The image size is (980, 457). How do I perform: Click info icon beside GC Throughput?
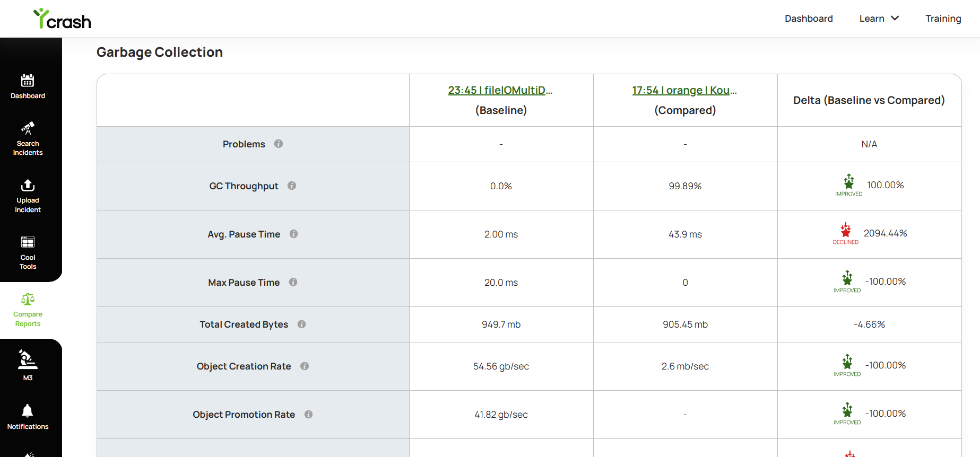[292, 186]
